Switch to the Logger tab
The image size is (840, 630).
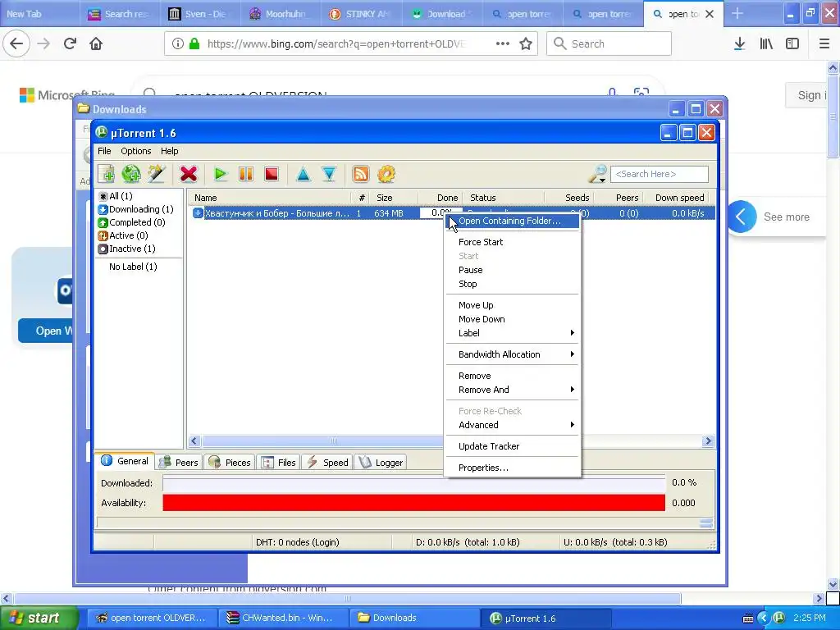pyautogui.click(x=381, y=463)
